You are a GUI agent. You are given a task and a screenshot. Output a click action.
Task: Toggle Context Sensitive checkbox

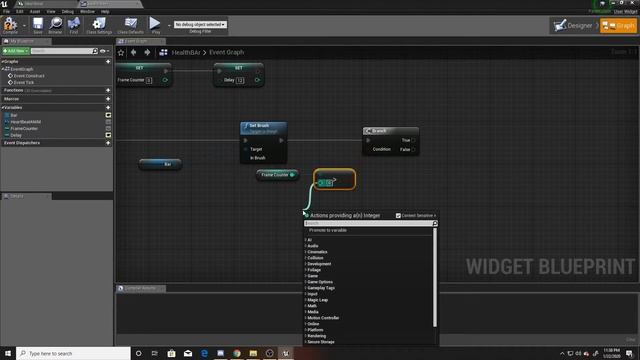pyautogui.click(x=398, y=216)
